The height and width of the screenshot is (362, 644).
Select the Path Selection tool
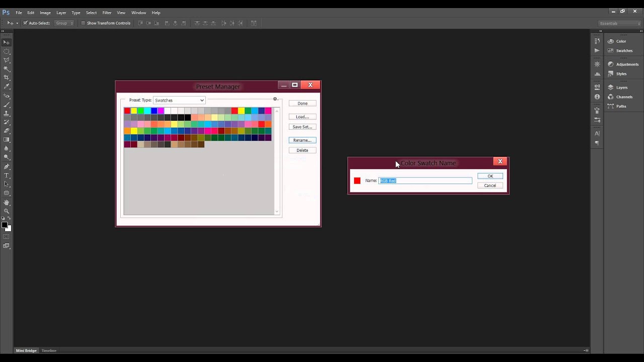coord(7,184)
